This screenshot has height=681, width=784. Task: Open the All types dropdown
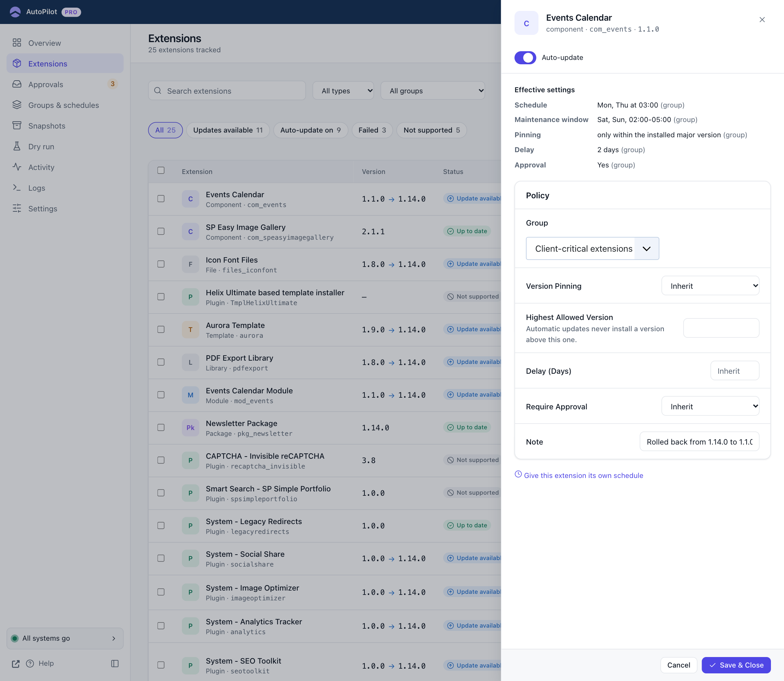[x=343, y=91]
